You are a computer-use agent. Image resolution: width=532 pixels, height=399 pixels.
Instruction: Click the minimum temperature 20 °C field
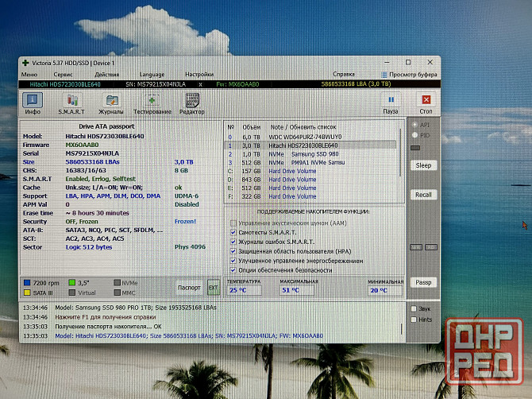pos(385,290)
